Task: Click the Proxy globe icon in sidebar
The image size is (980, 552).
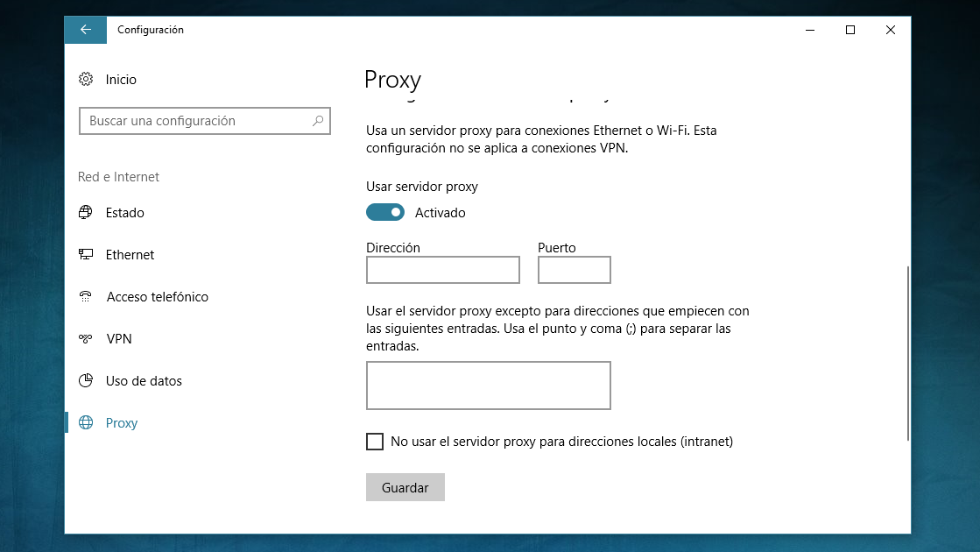Action: coord(85,422)
